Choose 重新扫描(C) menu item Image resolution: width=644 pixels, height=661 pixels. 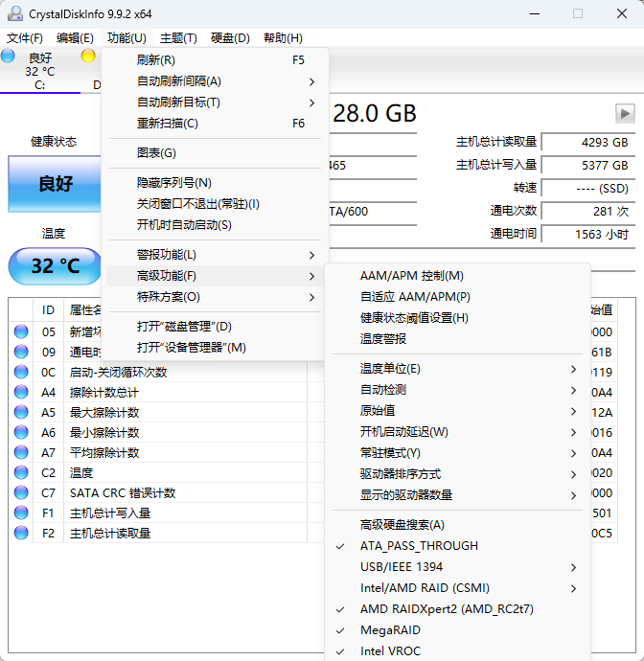tap(215, 123)
